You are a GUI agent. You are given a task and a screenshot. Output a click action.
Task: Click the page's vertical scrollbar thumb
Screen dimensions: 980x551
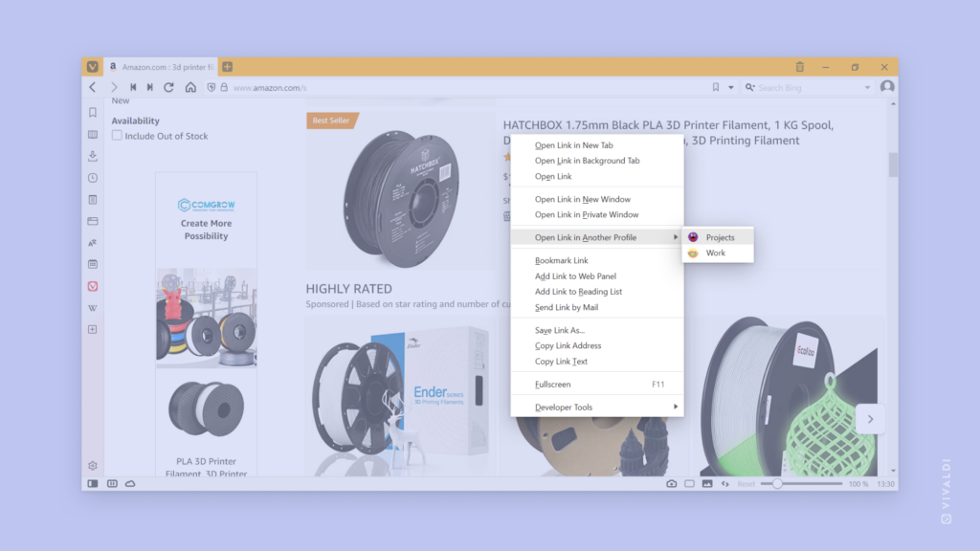[893, 165]
